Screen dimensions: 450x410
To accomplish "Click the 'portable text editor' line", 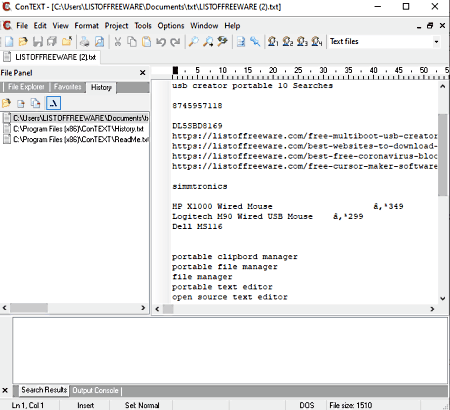I will click(x=222, y=287).
